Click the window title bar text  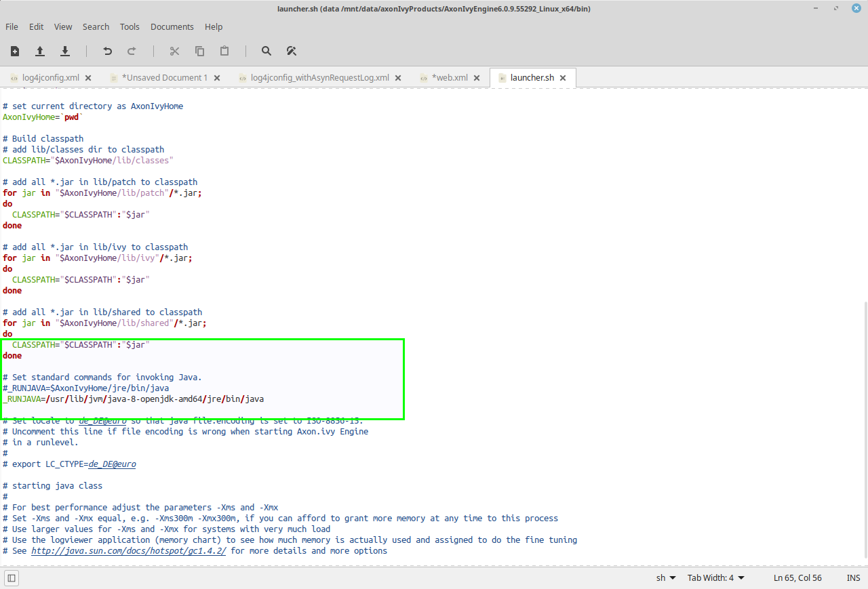(433, 8)
